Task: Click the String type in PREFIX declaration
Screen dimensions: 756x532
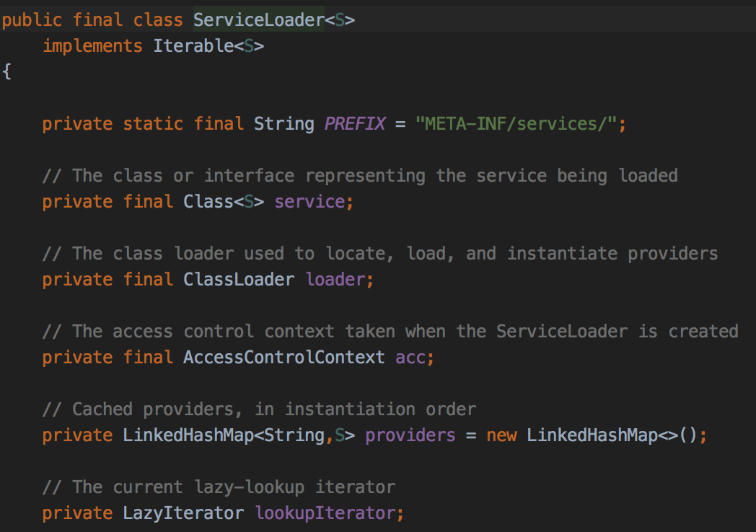Action: 284,124
